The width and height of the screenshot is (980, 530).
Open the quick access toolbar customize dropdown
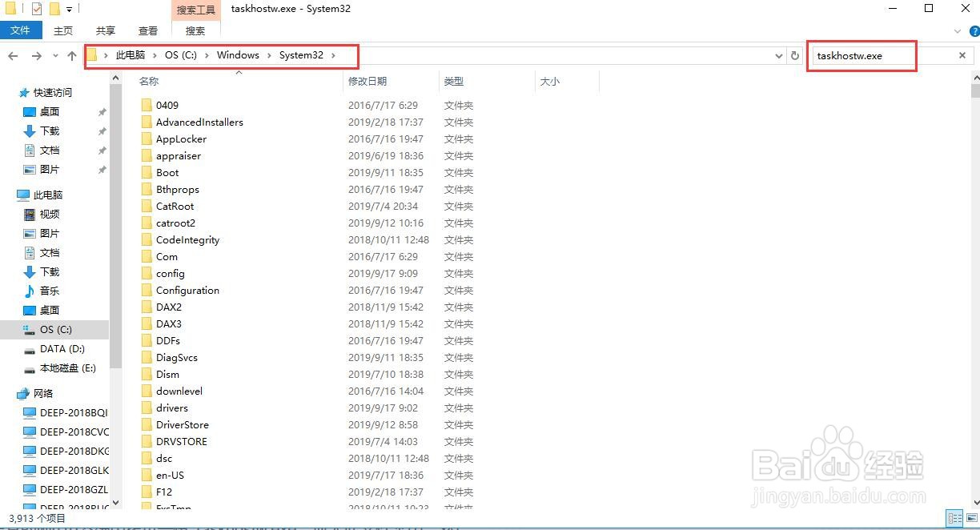(x=69, y=8)
